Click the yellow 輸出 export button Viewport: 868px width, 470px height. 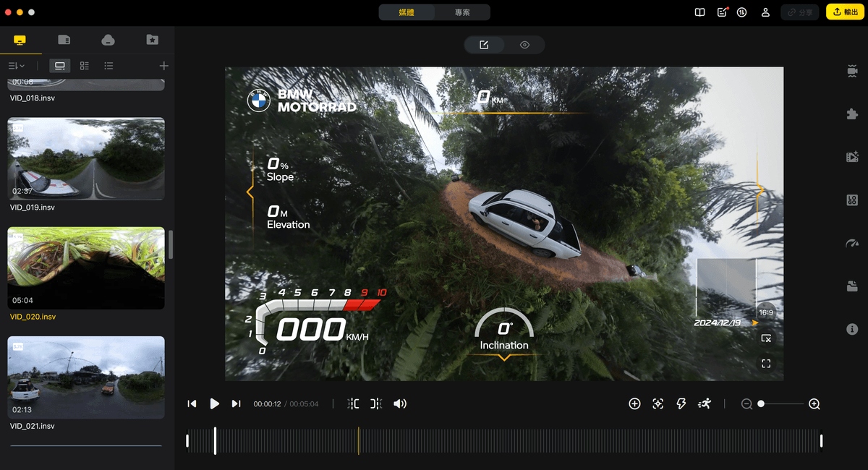[x=845, y=12]
